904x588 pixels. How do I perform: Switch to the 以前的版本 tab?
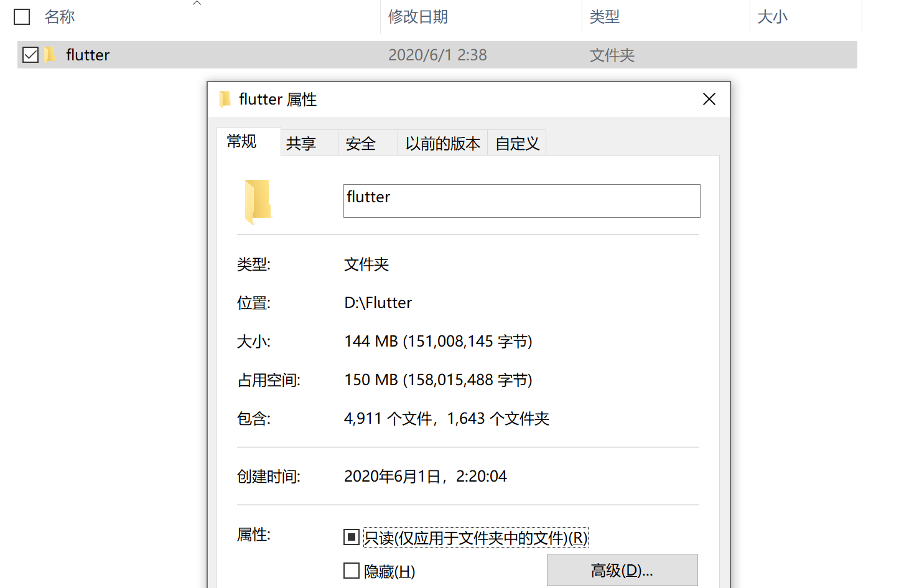[442, 143]
